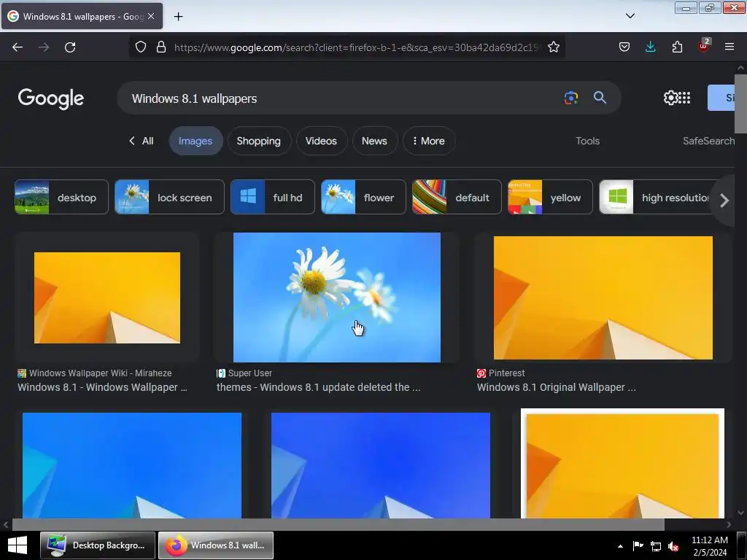The width and height of the screenshot is (747, 560).
Task: Open the Firefox extensions menu
Action: click(x=677, y=47)
